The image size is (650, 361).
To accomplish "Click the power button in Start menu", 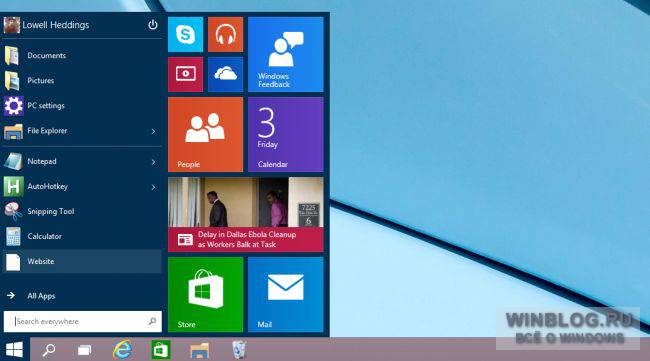I will 153,25.
